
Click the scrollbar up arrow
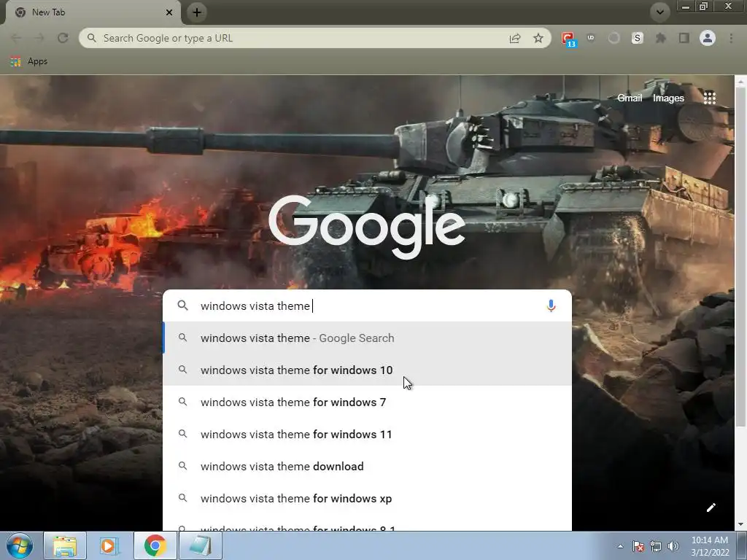[740, 82]
